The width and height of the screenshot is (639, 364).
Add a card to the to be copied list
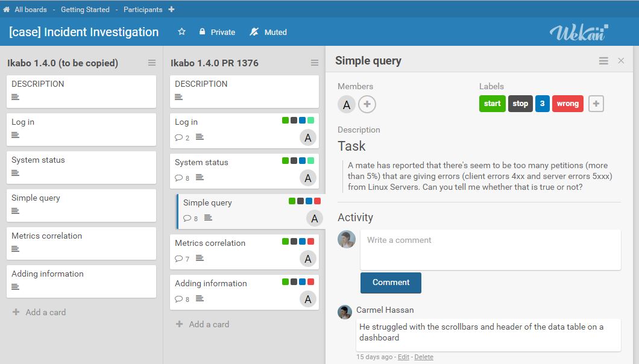click(39, 312)
